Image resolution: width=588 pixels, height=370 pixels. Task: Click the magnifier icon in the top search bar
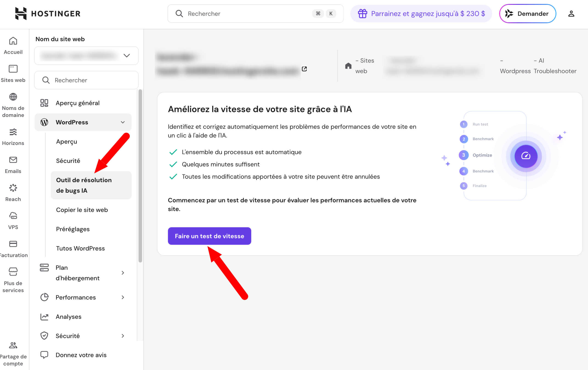click(x=179, y=14)
